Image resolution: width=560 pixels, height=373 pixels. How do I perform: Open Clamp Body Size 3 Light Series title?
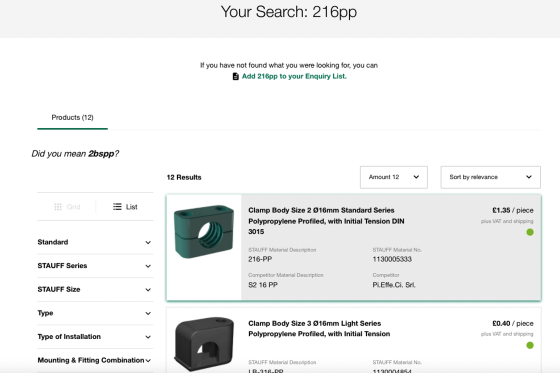point(319,329)
